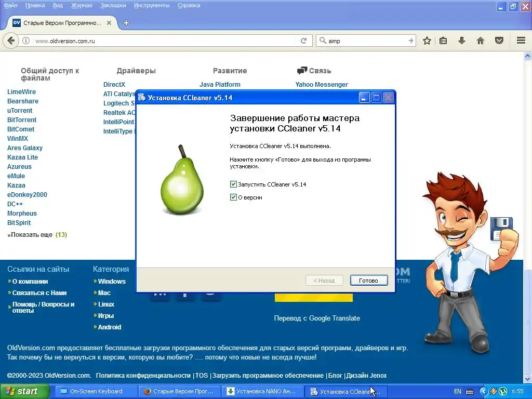Select the Старые Версии Программно browser tab
Screen dimensions: 532x399
[62, 23]
